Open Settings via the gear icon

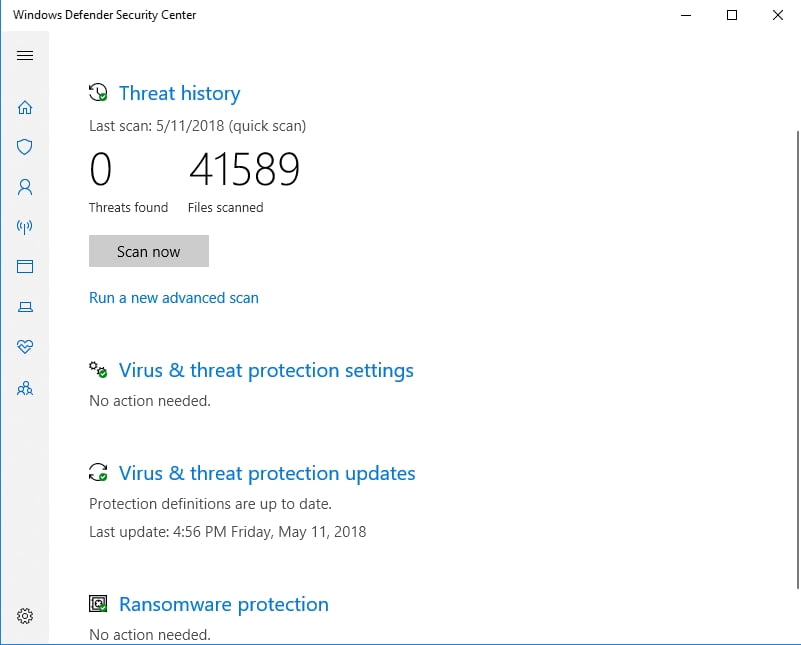coord(25,616)
